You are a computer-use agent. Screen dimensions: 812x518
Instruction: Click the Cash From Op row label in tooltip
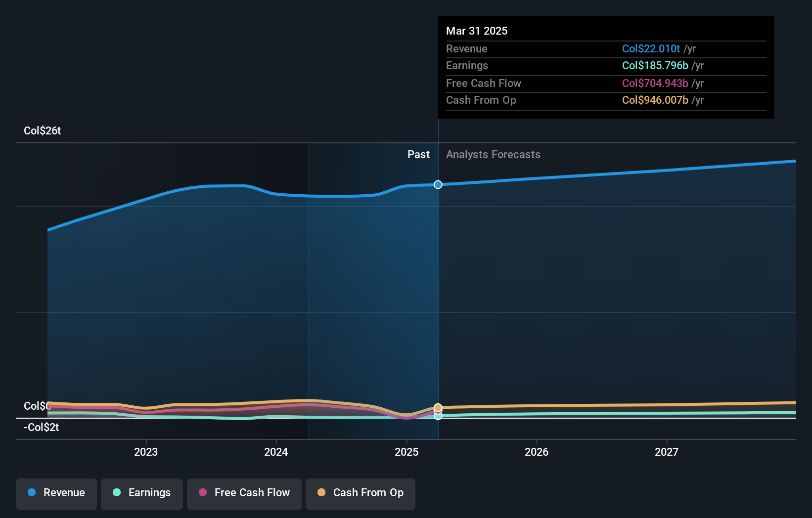pyautogui.click(x=481, y=100)
